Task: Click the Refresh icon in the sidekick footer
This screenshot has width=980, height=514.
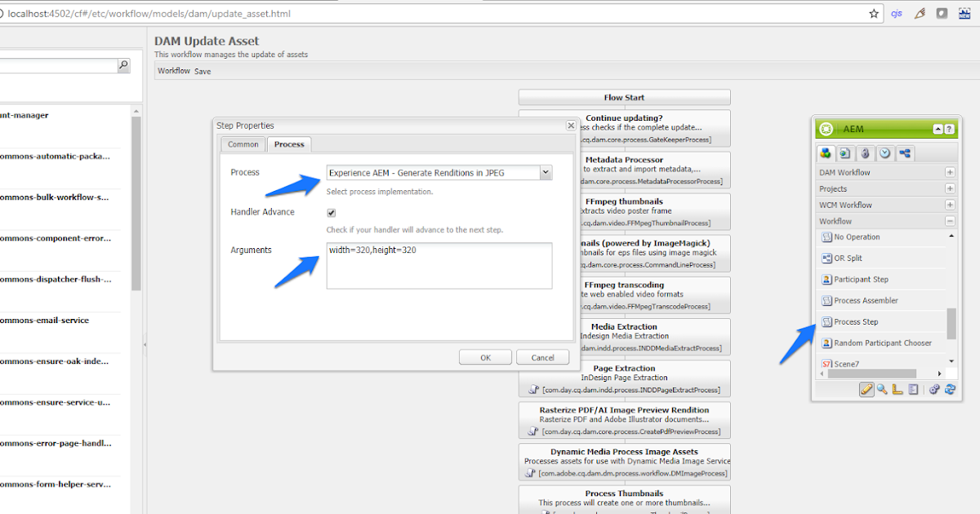Action: click(x=949, y=389)
